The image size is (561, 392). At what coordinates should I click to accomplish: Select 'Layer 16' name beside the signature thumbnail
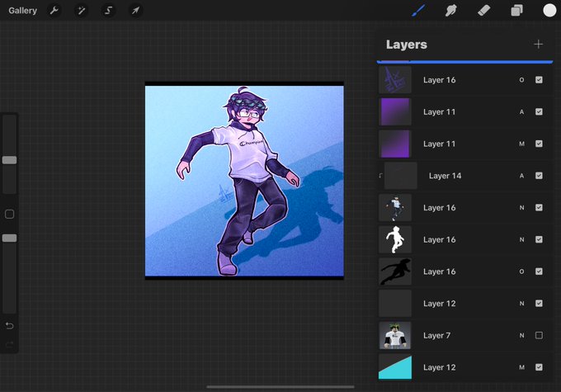pos(440,80)
